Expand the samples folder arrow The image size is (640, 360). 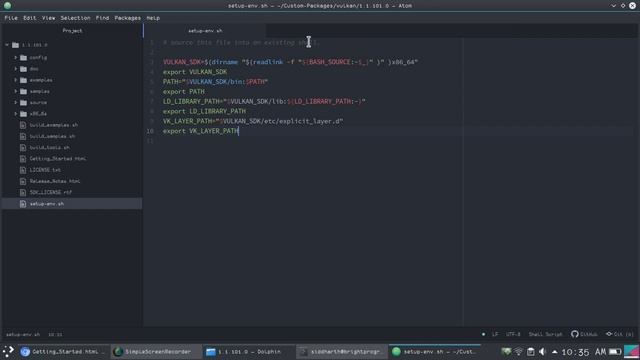16,91
